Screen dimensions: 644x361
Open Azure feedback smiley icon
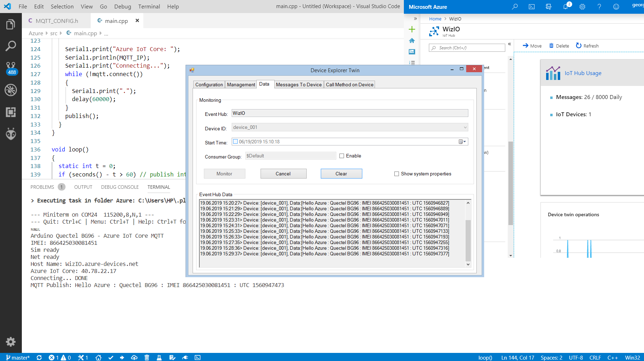tap(616, 7)
